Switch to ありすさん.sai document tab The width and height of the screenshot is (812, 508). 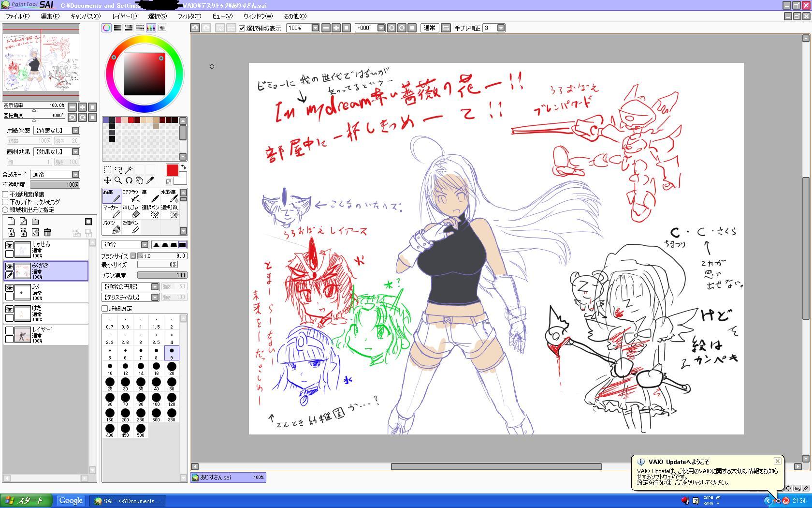[228, 478]
